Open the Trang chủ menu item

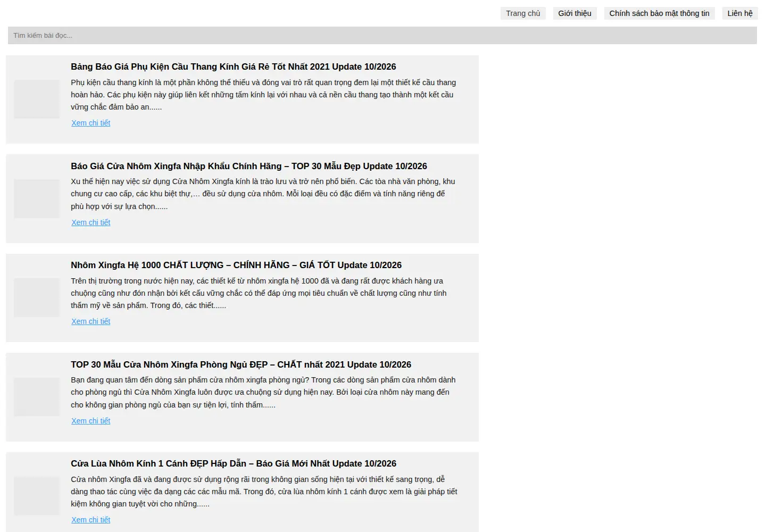coord(523,13)
